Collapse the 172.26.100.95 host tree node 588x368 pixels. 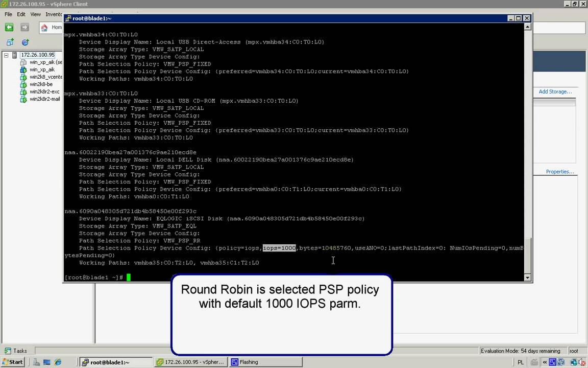pos(6,55)
